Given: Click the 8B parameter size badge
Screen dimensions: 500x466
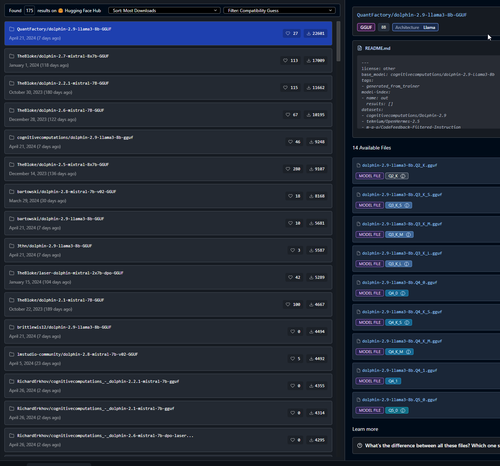Looking at the screenshot, I should click(384, 27).
